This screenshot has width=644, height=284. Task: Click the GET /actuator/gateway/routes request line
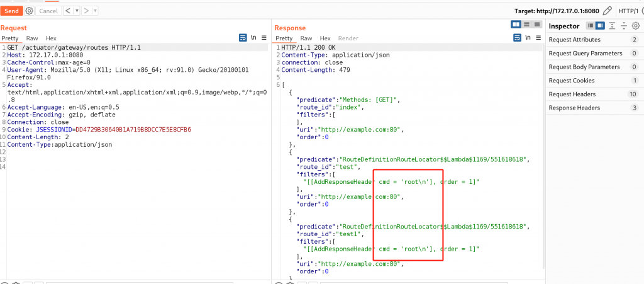pyautogui.click(x=74, y=48)
